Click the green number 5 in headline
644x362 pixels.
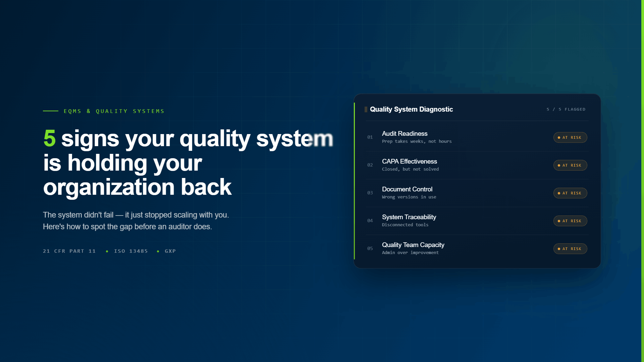50,138
